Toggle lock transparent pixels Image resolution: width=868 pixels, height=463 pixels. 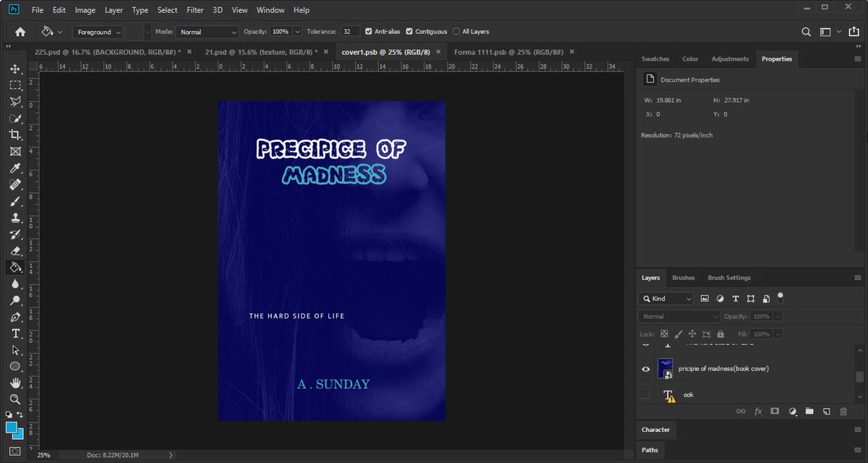pos(664,334)
